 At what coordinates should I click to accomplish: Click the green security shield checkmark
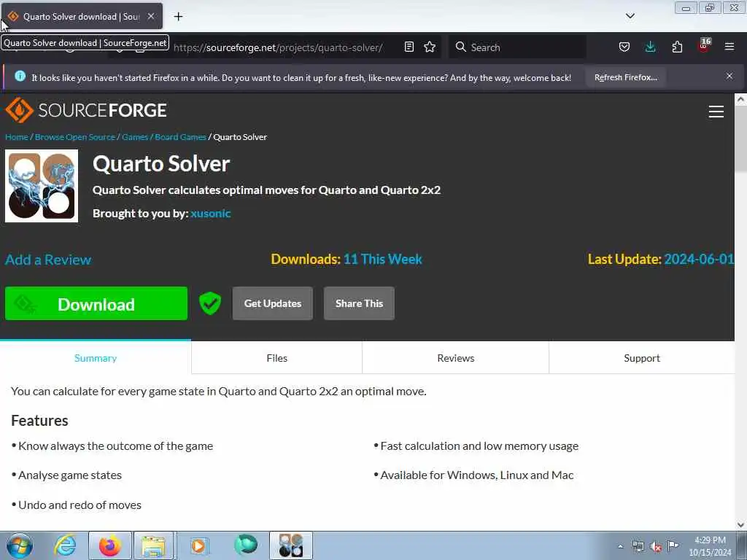click(210, 303)
